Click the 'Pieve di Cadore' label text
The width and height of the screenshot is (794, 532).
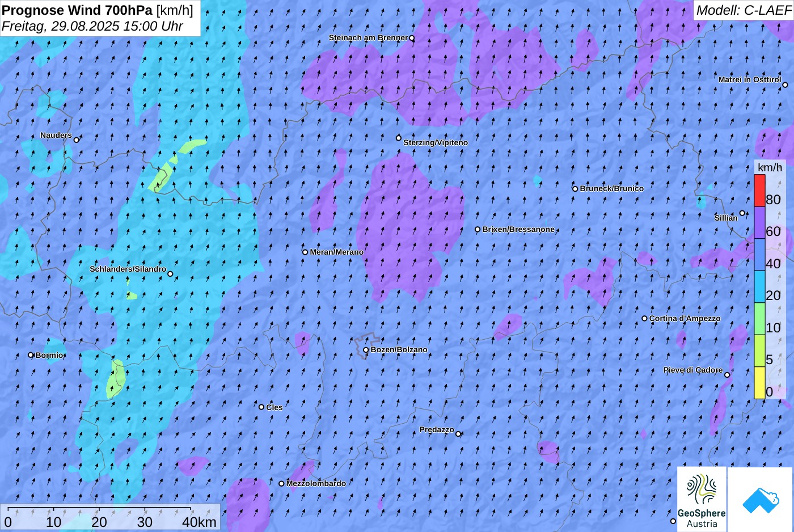[x=693, y=370]
